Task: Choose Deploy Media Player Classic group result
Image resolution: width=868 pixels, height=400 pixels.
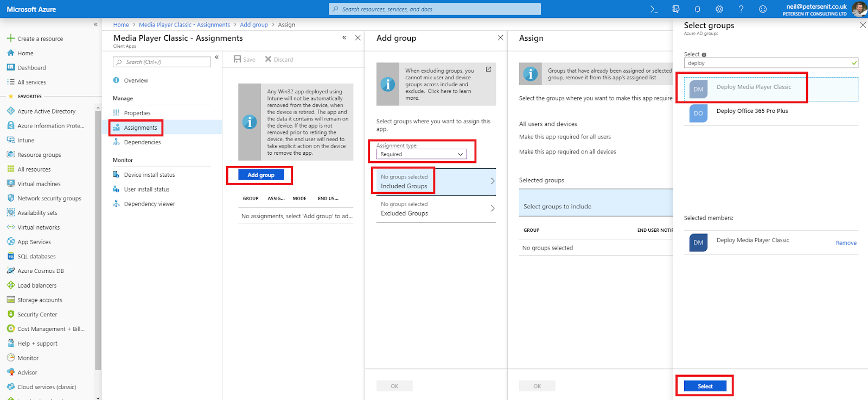Action: tap(771, 89)
